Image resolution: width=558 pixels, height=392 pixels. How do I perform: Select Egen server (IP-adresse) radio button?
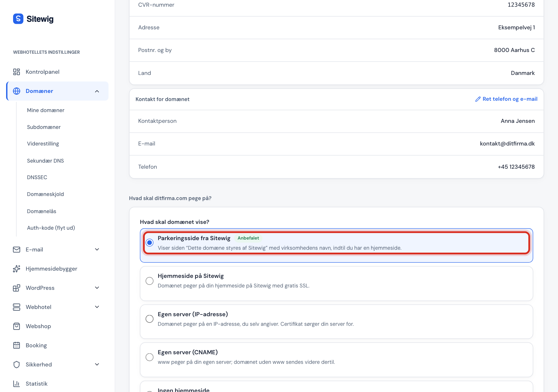149,319
